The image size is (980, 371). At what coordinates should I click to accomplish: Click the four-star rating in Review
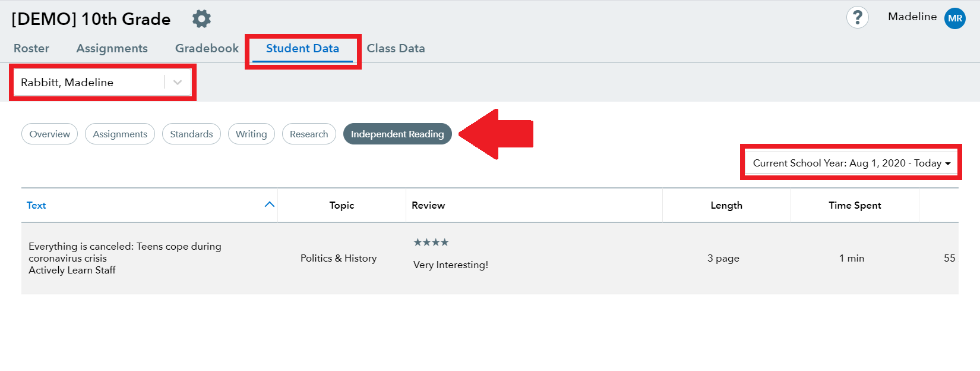(x=431, y=242)
